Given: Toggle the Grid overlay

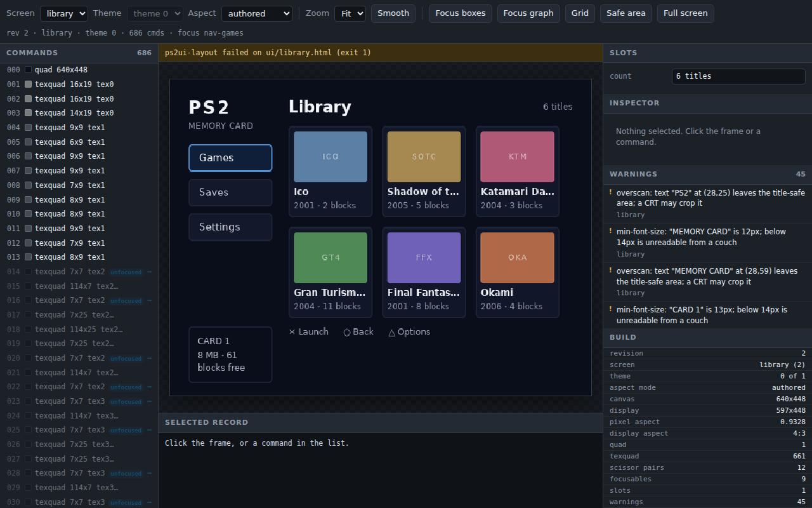Looking at the screenshot, I should point(580,13).
